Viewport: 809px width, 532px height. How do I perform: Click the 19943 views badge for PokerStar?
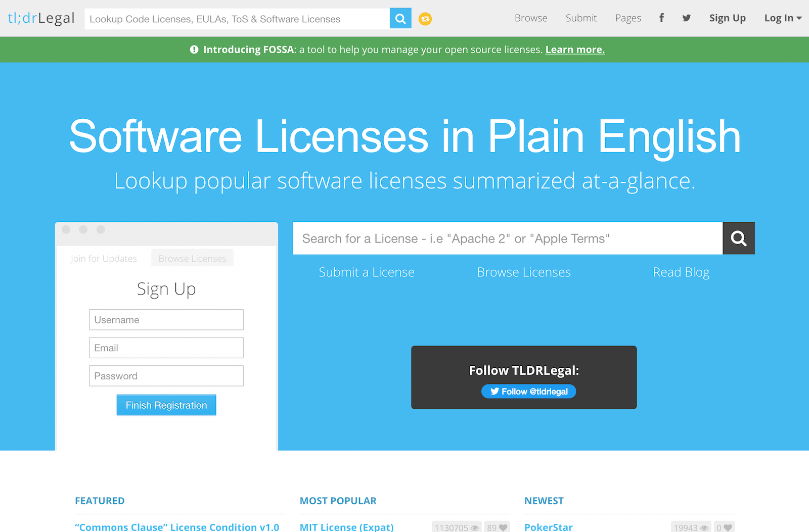(x=691, y=527)
